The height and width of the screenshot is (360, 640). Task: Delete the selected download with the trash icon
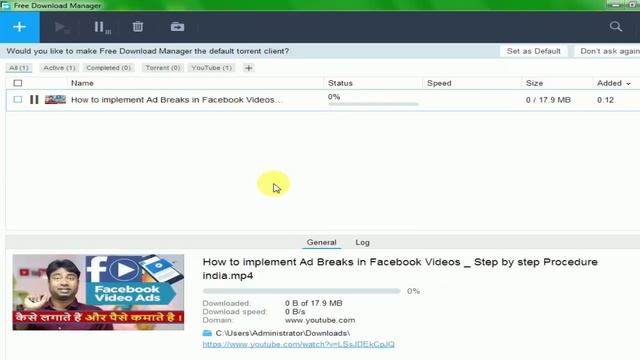tap(138, 27)
